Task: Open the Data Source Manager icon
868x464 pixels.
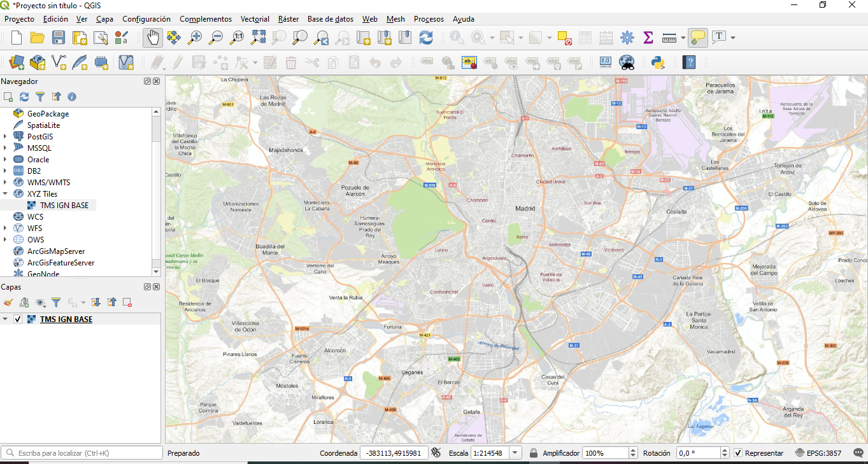Action: pos(17,62)
